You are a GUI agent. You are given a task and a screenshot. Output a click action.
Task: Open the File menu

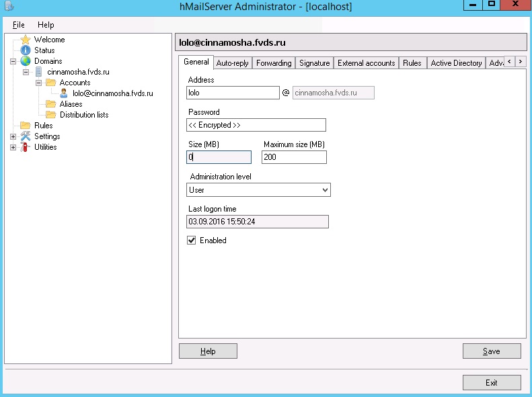pos(19,25)
